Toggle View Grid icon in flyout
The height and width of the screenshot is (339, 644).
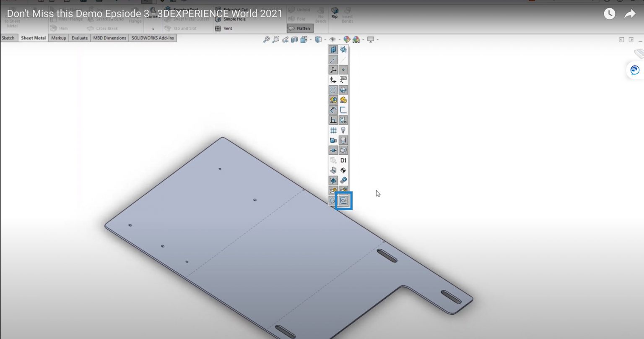pos(333,130)
